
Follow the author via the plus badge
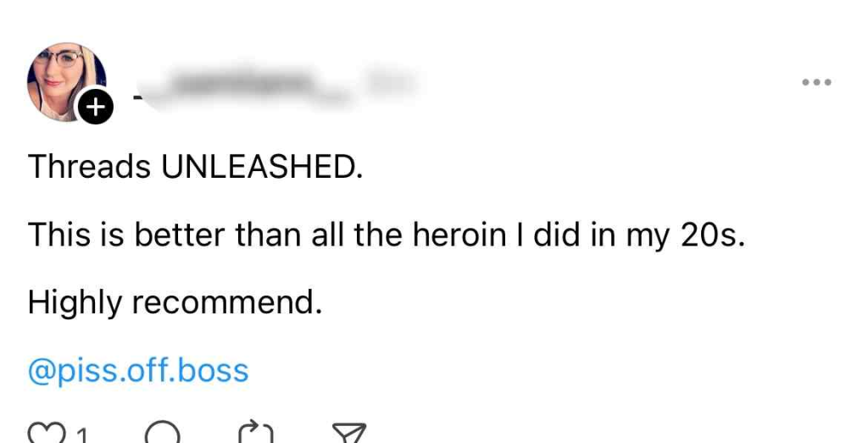coord(97,108)
